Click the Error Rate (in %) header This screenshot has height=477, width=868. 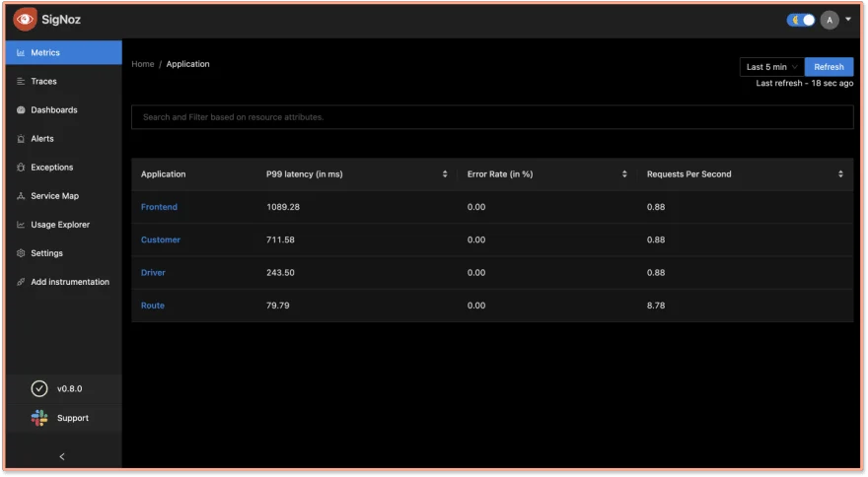(500, 174)
